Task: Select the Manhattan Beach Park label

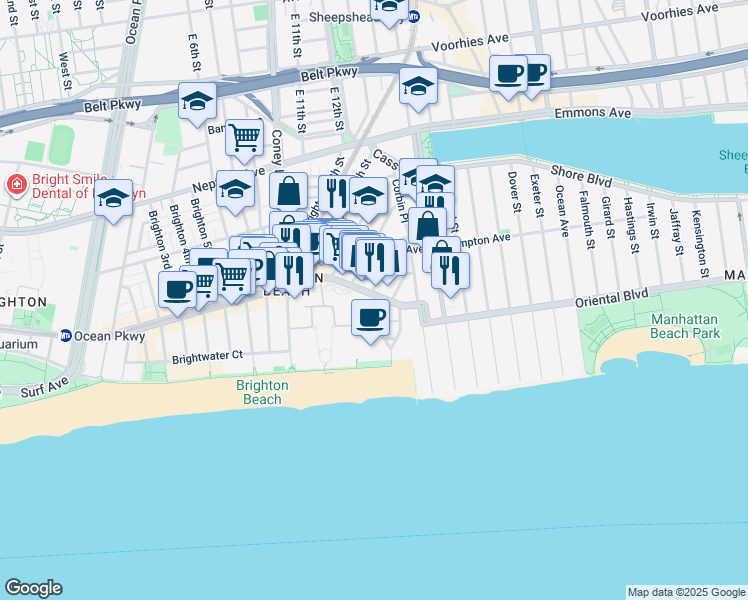Action: pos(685,326)
